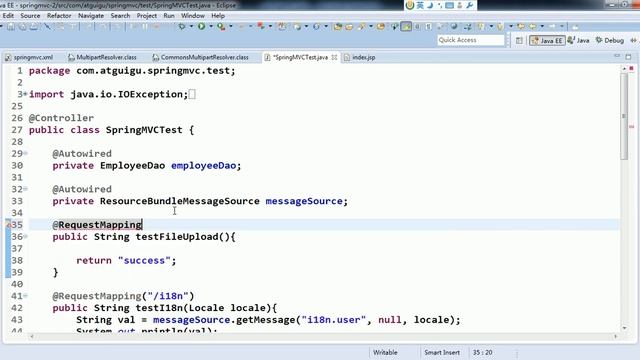This screenshot has height=360, width=640.
Task: Click Smart Insert status bar entry
Action: pyautogui.click(x=442, y=352)
